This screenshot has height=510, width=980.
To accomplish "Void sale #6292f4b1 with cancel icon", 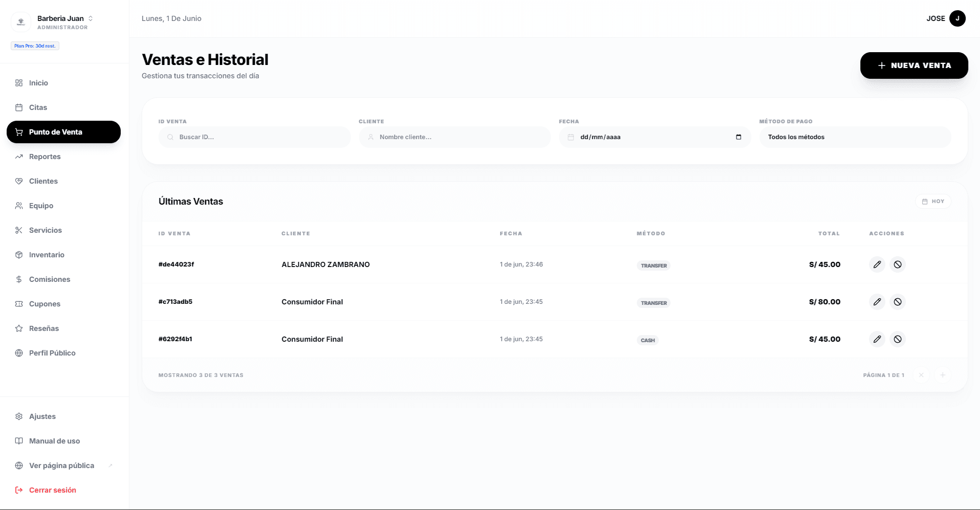I will pos(898,339).
